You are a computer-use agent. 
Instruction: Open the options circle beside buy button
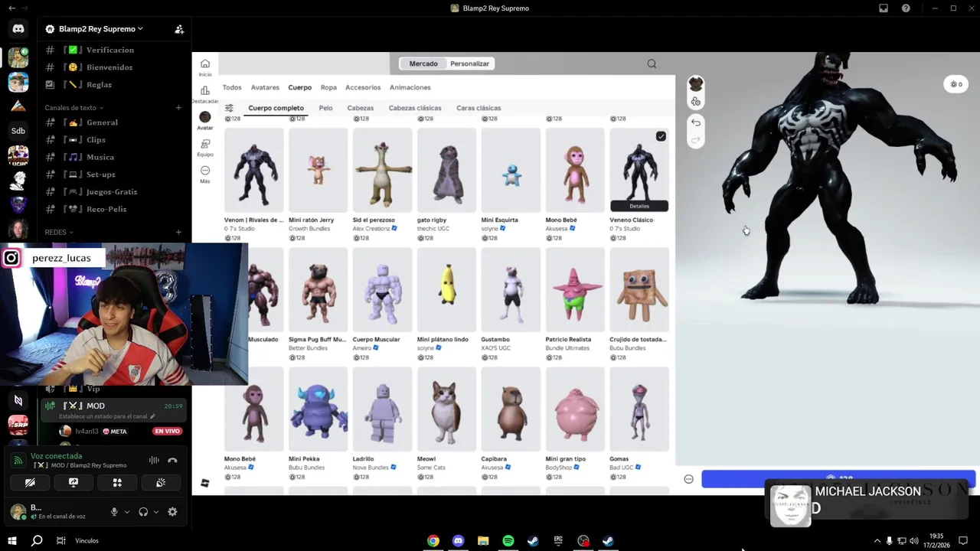coord(688,479)
